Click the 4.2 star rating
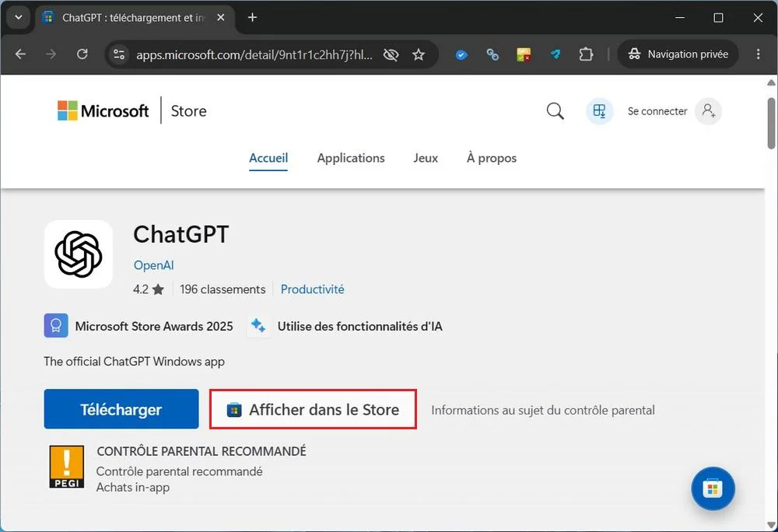 tap(149, 289)
